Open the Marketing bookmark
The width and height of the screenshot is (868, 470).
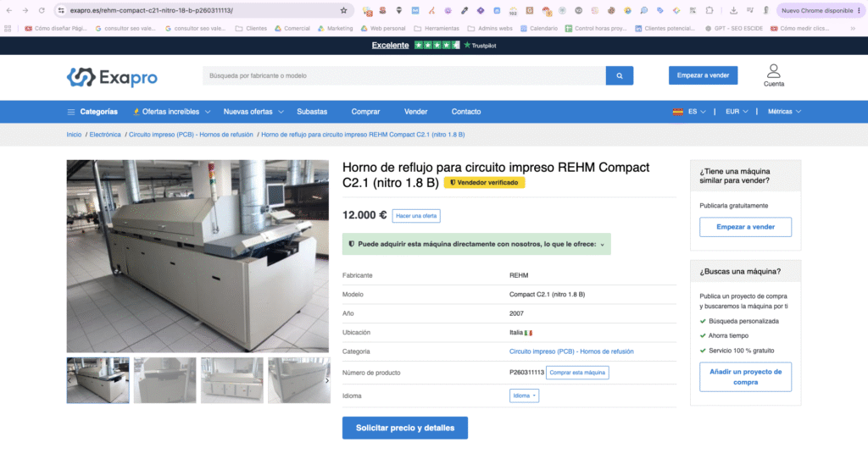[335, 28]
